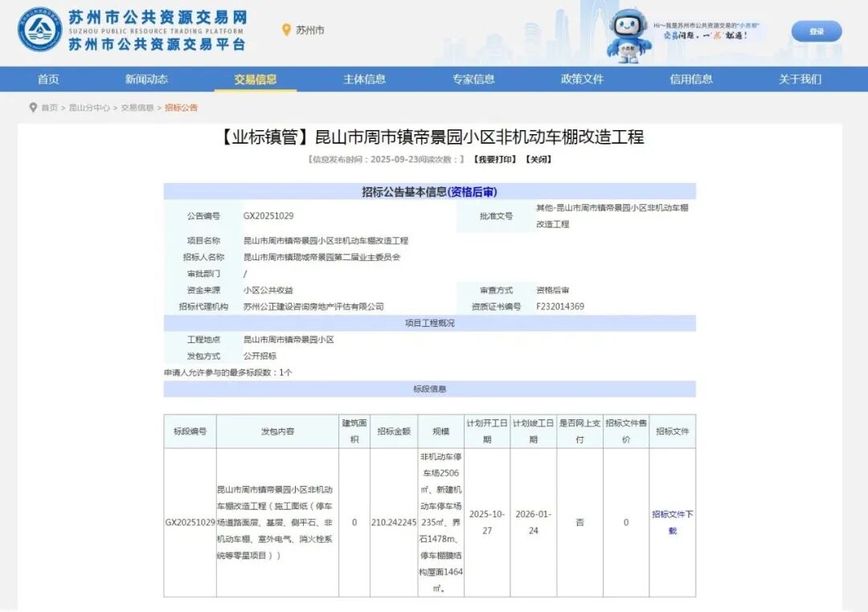This screenshot has height=612, width=868.
Task: Select the 交易信息 navigation tab
Action: point(256,80)
